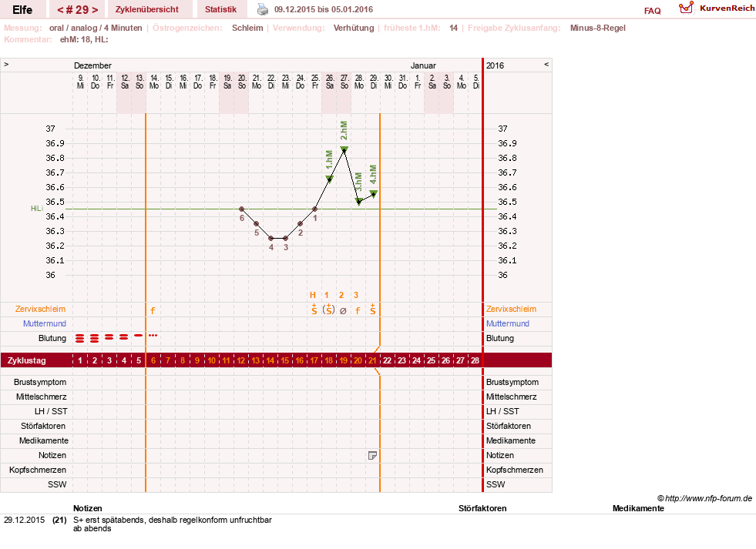
Task: Click the ø mucus symbol on day 19
Action: [x=343, y=310]
